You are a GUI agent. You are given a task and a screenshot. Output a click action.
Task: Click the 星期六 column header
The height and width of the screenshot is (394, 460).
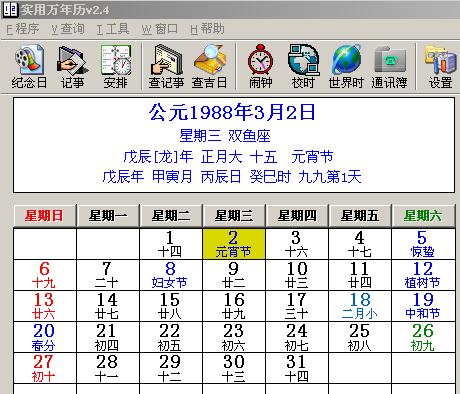423,216
